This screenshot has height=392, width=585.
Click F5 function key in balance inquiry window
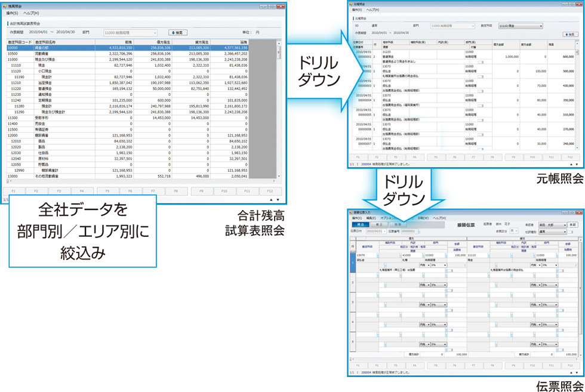[107, 191]
